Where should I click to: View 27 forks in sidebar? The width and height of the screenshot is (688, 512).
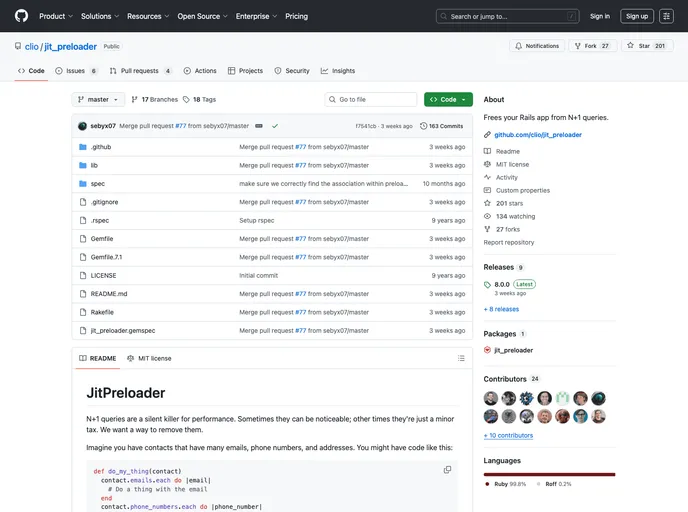[x=502, y=229]
